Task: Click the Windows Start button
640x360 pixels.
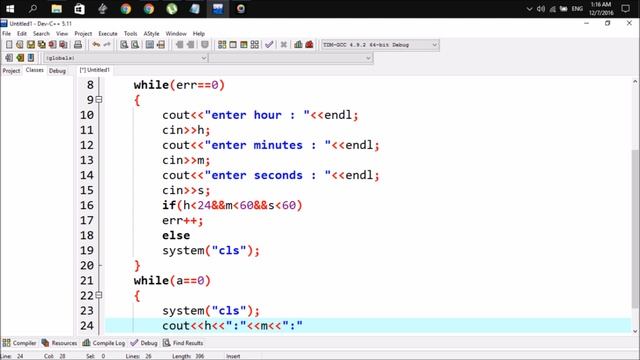Action: [10, 9]
